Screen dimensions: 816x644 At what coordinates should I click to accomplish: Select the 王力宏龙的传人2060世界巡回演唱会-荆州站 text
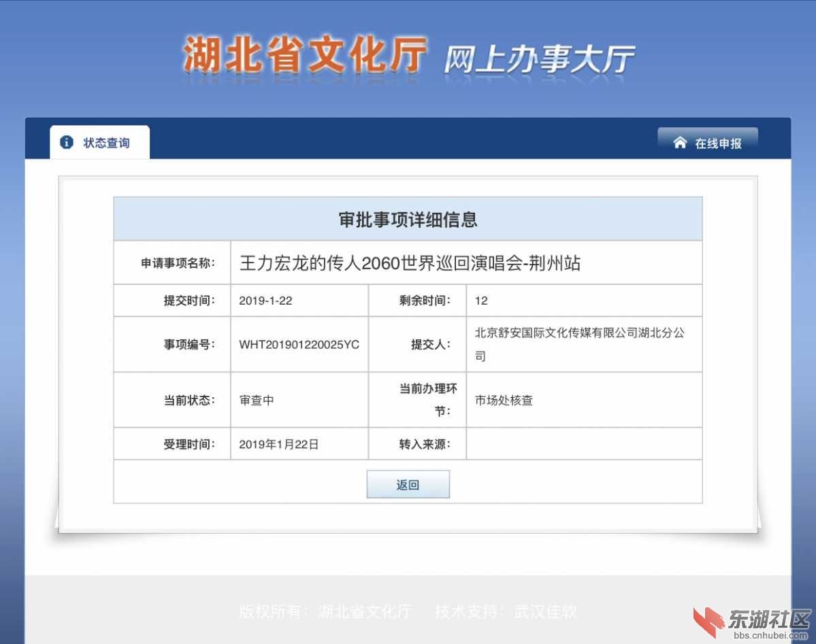410,263
